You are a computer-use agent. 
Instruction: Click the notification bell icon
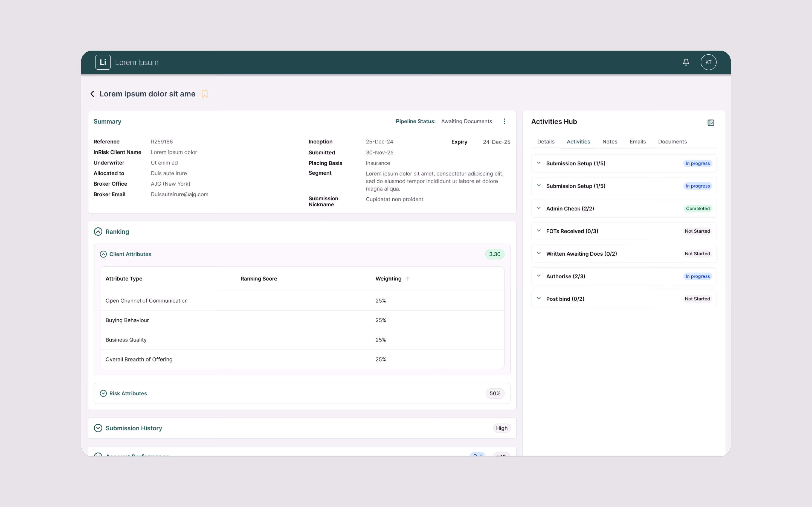coord(686,62)
